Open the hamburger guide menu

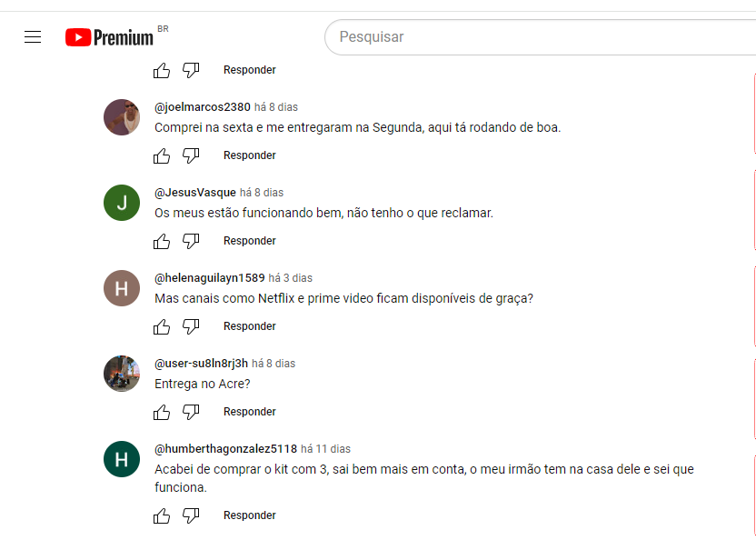[33, 37]
